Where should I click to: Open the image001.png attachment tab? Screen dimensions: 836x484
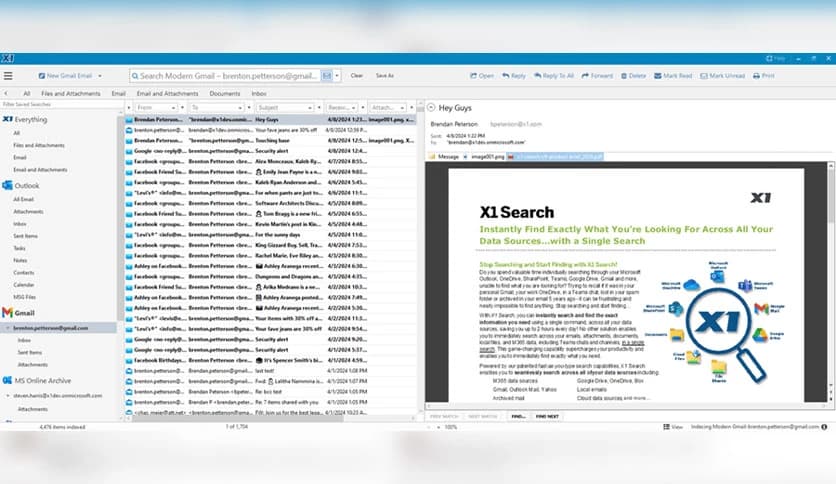487,156
